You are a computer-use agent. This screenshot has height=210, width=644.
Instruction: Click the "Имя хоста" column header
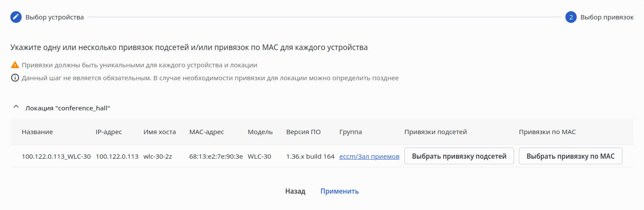(159, 132)
